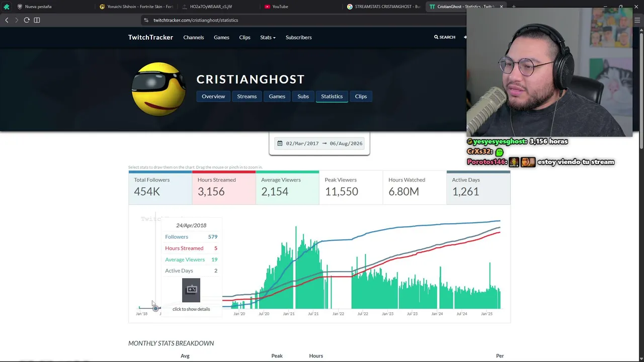Switch to the HO2a7OyWEAAR_cS.jfif tab
The image size is (644, 362).
(218, 7)
